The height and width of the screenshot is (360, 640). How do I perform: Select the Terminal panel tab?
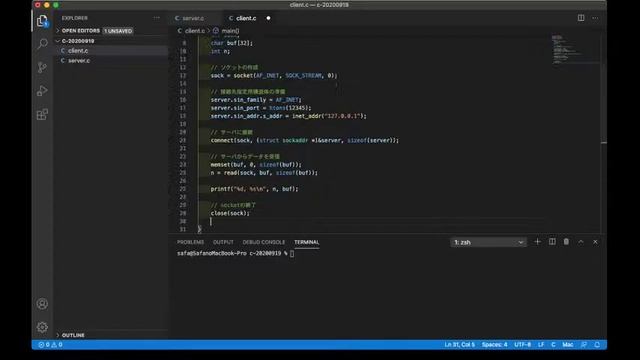coord(307,242)
